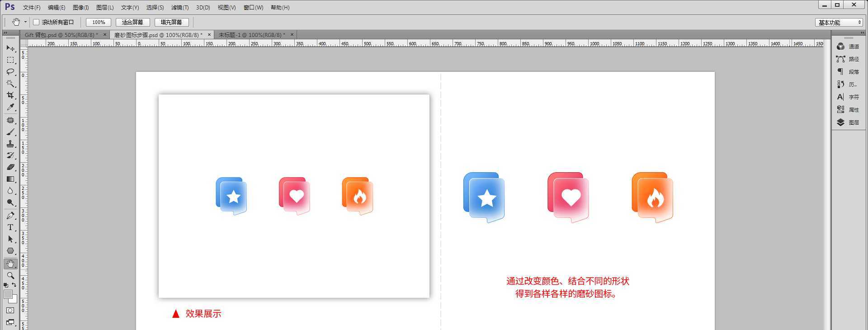Open the 滤镜(T) menu
Screen dimensions: 868x330
pos(180,8)
